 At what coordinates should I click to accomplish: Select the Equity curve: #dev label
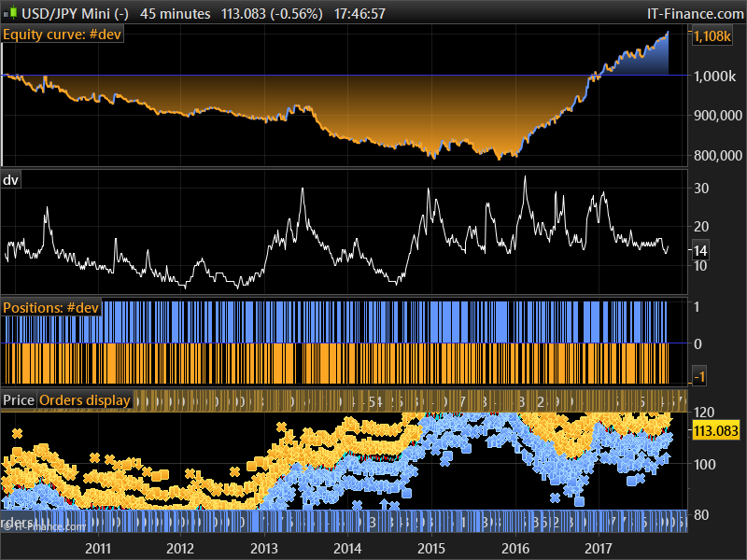[63, 35]
